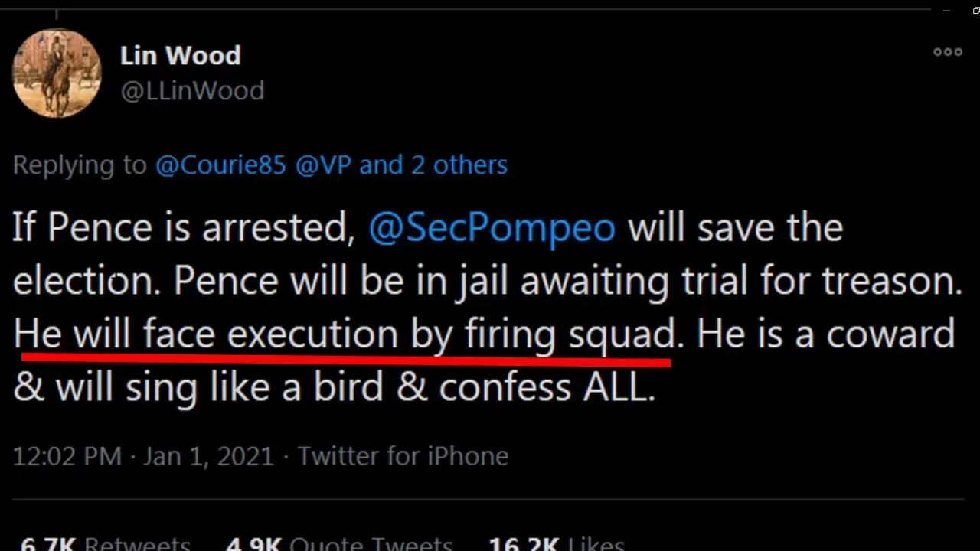Viewport: 980px width, 551px height.
Task: Click the "Replying to" label text
Action: 80,165
